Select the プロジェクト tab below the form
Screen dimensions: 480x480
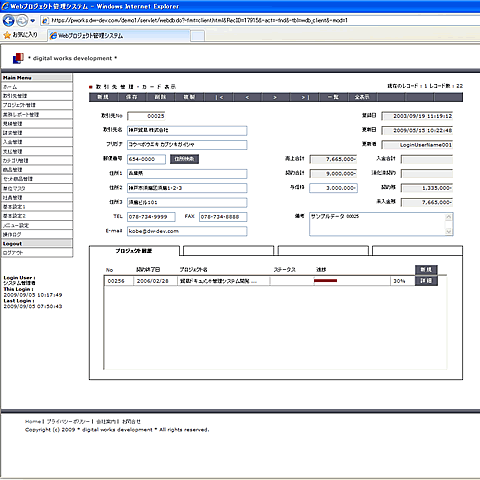tap(134, 251)
